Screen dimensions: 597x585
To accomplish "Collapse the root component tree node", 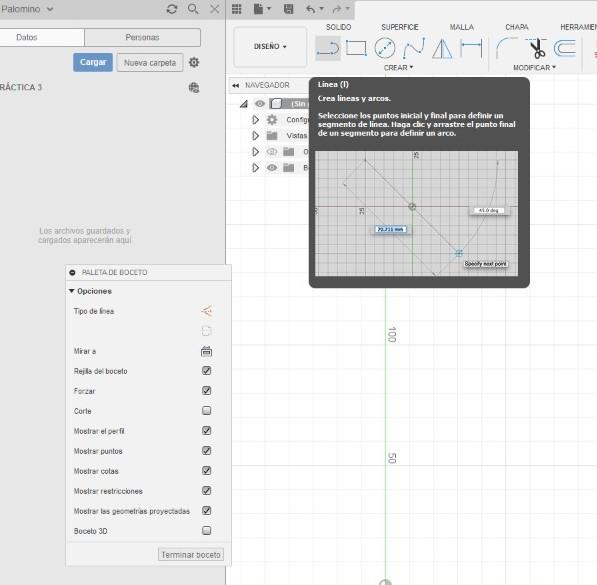I will click(244, 104).
